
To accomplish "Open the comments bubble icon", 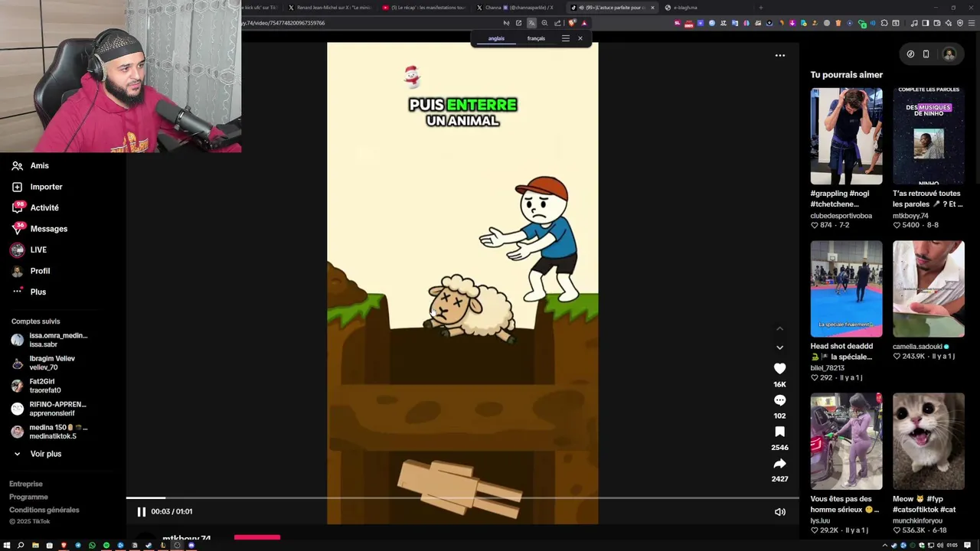I will pos(779,400).
